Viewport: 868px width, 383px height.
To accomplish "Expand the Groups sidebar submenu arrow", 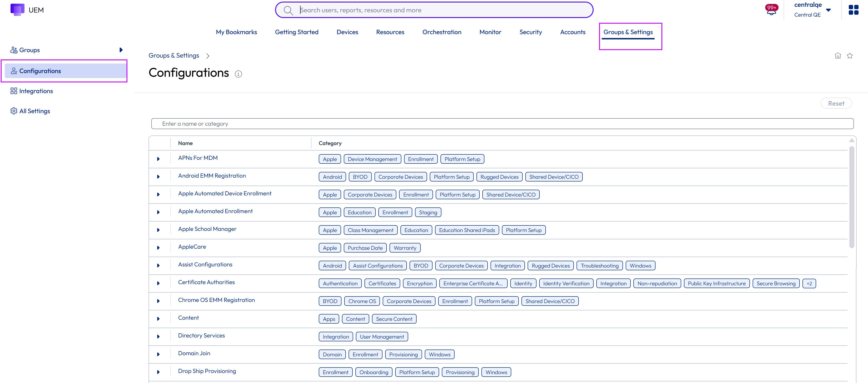I will pyautogui.click(x=121, y=50).
